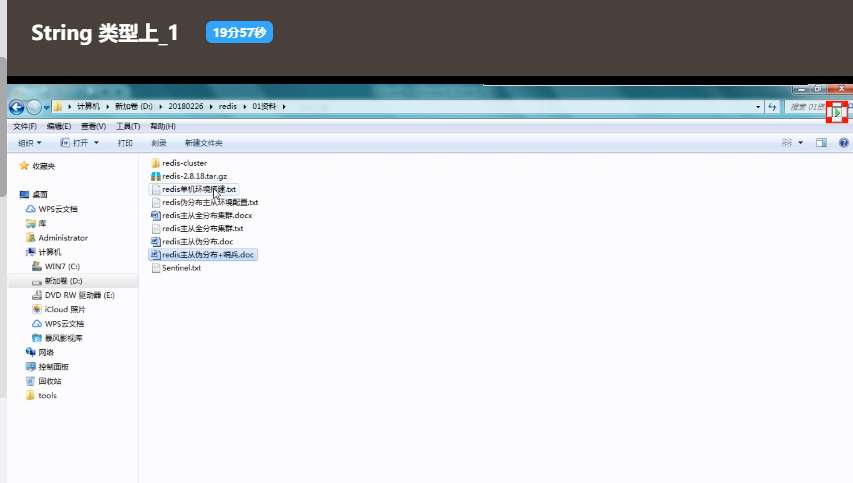Select the redis主从全分布集群.docx file
The image size is (853, 483).
click(x=207, y=215)
